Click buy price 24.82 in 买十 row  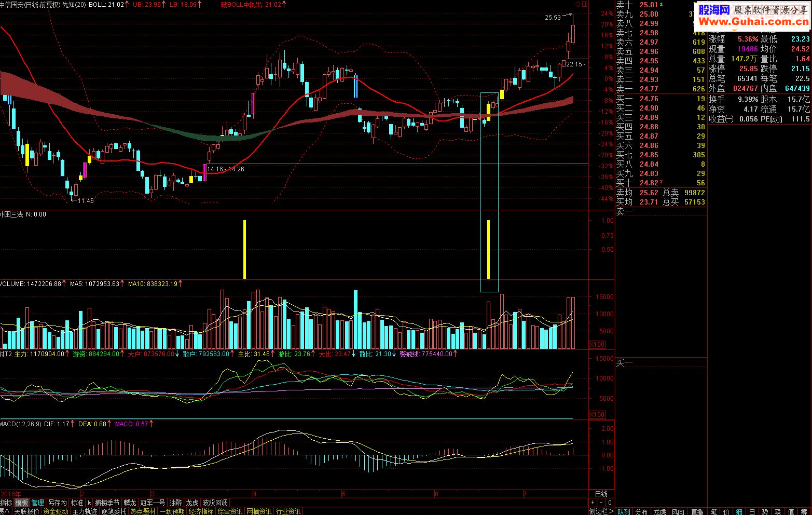click(x=649, y=183)
